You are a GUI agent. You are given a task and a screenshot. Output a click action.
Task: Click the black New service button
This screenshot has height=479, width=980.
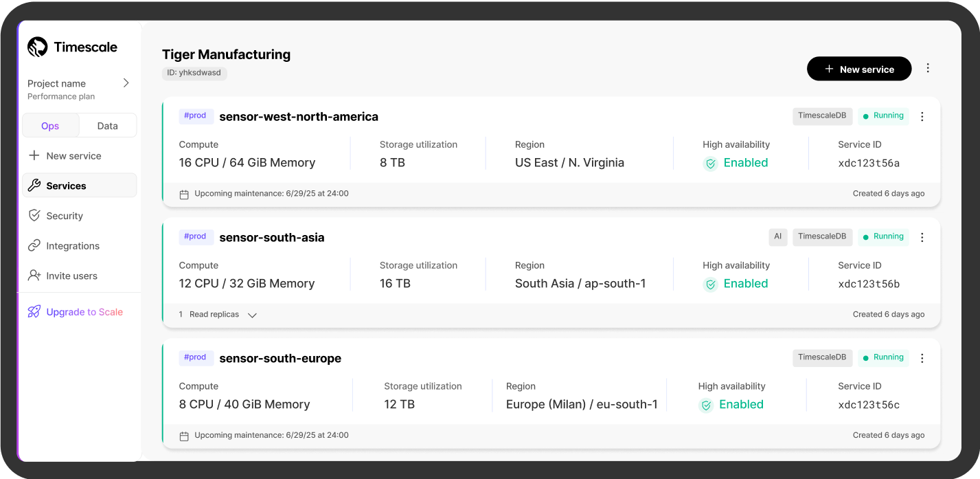coord(859,69)
